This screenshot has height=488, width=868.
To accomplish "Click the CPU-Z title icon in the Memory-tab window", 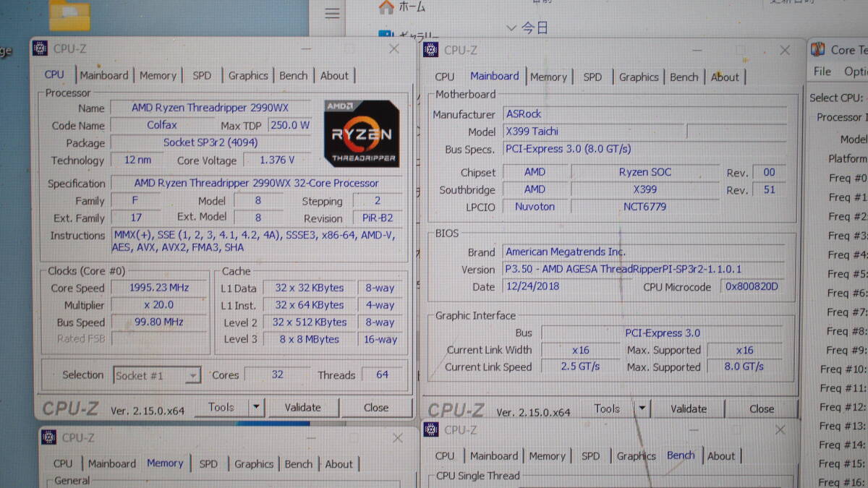I will pyautogui.click(x=48, y=437).
